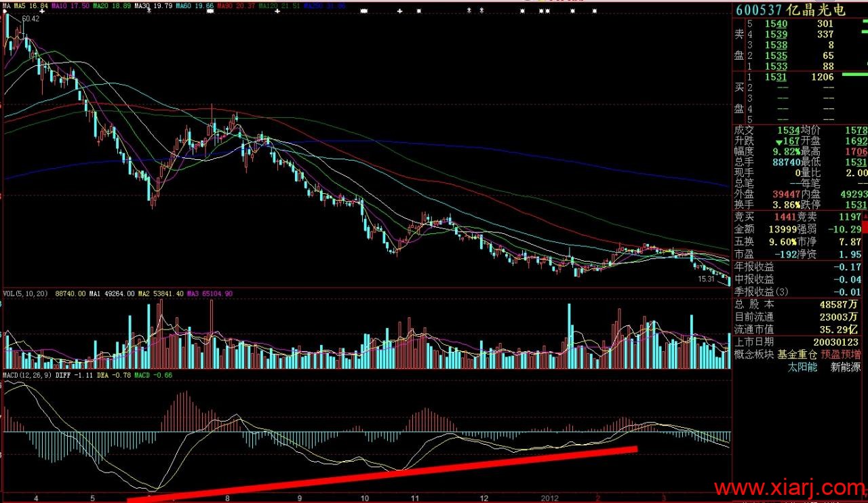Click the MACD(12,26,9) indicator header
The image size is (868, 503).
(26, 375)
